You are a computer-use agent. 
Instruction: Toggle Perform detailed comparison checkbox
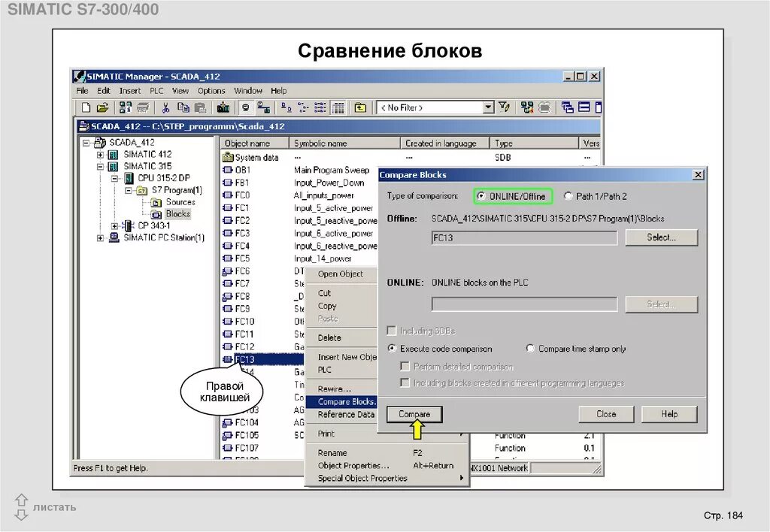pyautogui.click(x=405, y=366)
